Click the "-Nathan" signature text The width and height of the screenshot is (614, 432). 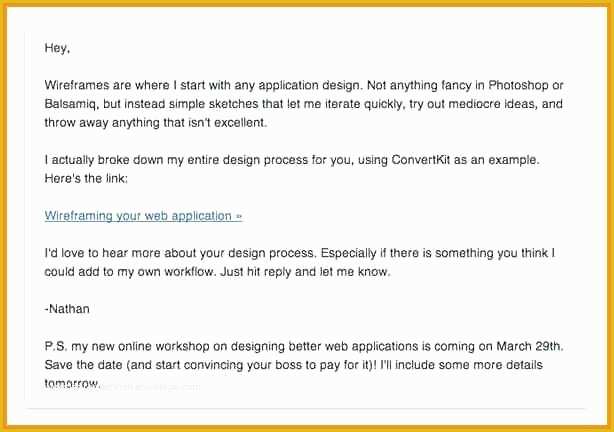click(x=69, y=311)
